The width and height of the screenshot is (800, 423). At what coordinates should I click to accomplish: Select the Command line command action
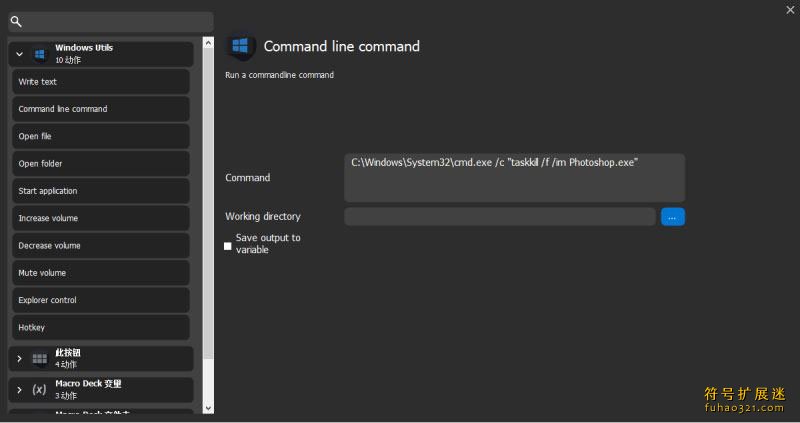click(101, 109)
